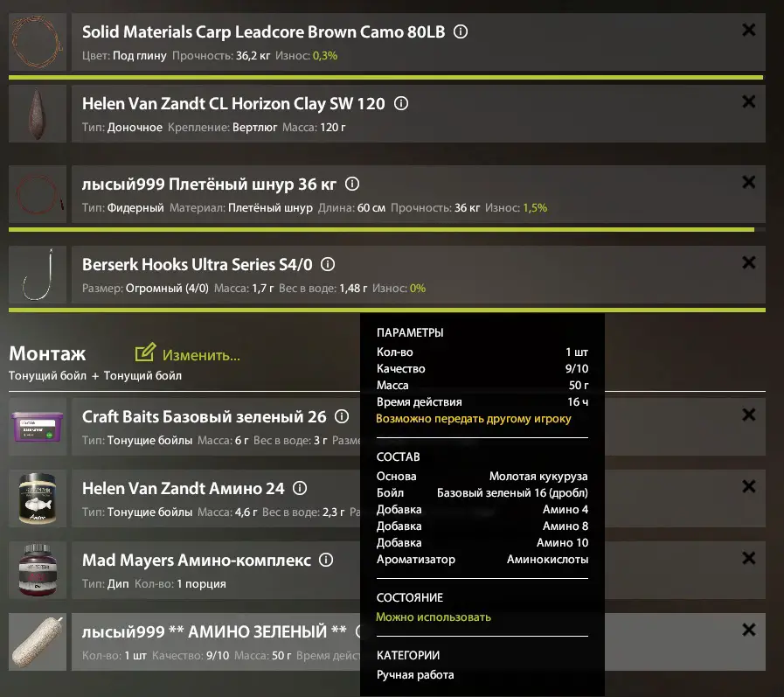Click the Helen Van Zandt CL Horizon Clay title
784x697 pixels.
click(233, 103)
